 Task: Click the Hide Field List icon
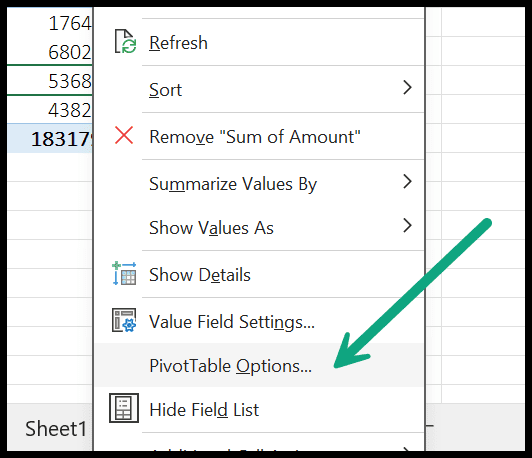click(x=124, y=408)
